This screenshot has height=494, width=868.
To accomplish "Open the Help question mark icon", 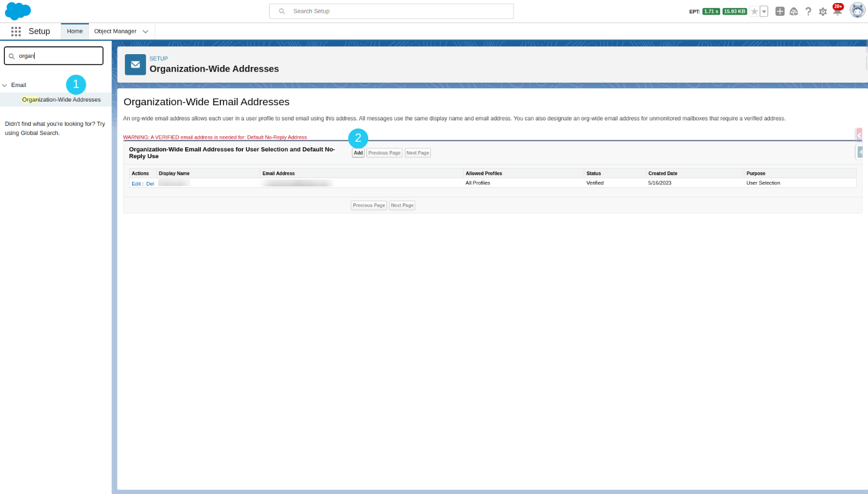I will (x=808, y=11).
